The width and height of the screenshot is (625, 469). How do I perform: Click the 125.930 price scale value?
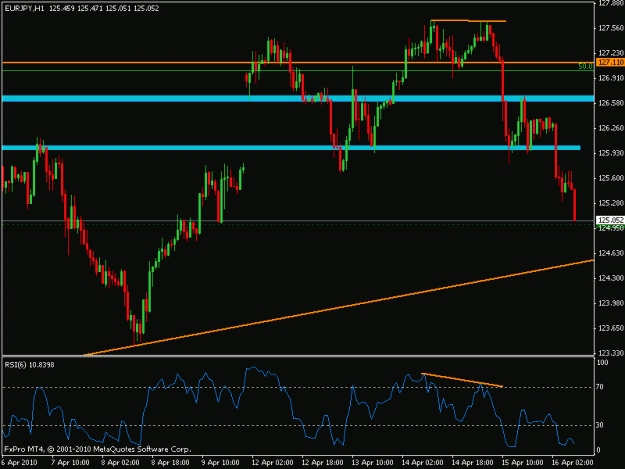click(611, 153)
